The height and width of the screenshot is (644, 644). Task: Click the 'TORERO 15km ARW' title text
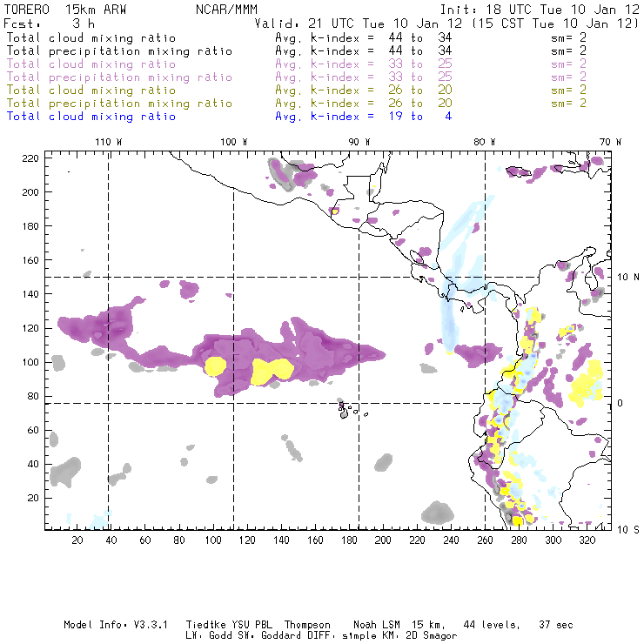[x=65, y=10]
